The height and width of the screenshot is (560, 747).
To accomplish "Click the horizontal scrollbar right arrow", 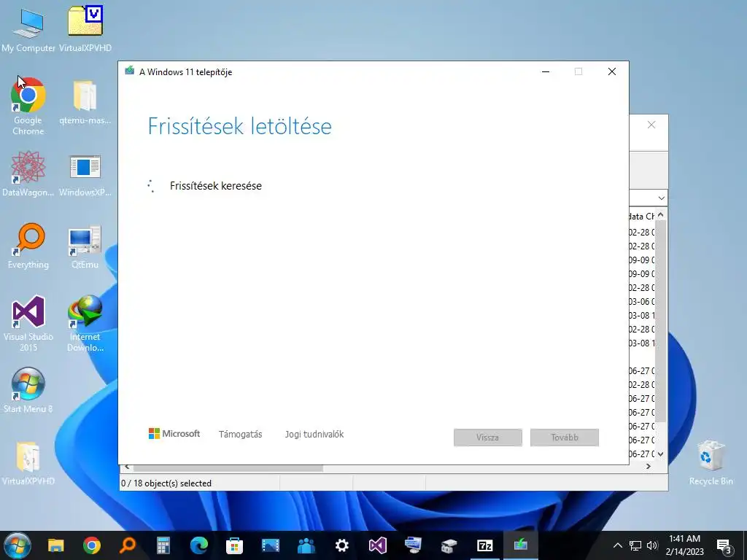I will click(x=649, y=467).
